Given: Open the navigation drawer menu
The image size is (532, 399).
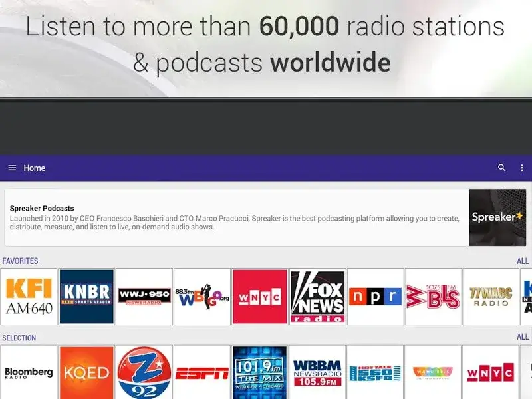Looking at the screenshot, I should [x=11, y=168].
